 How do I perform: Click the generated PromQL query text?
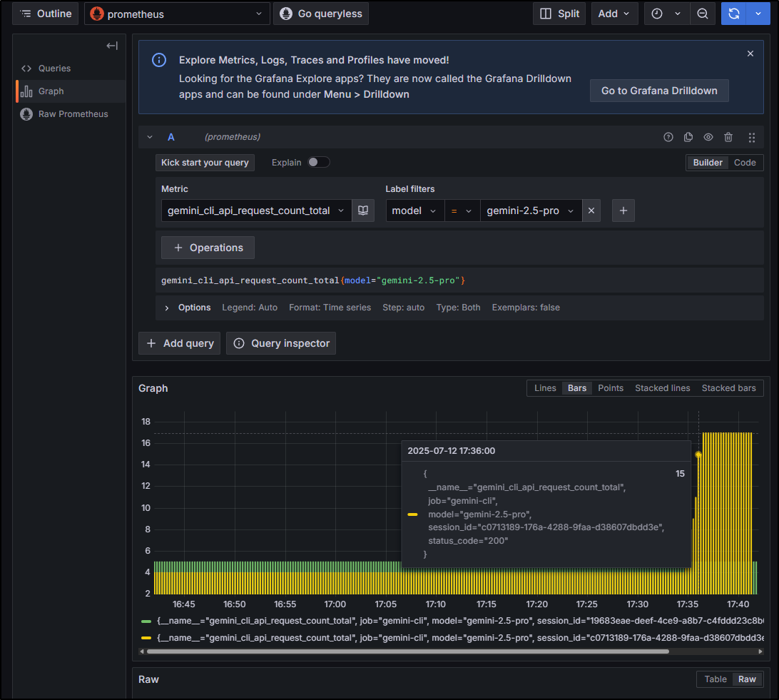pos(313,280)
